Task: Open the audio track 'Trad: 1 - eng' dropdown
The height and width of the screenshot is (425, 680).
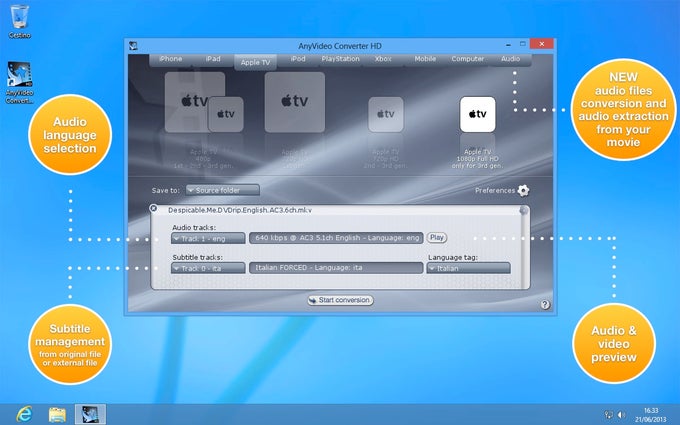Action: pos(208,238)
